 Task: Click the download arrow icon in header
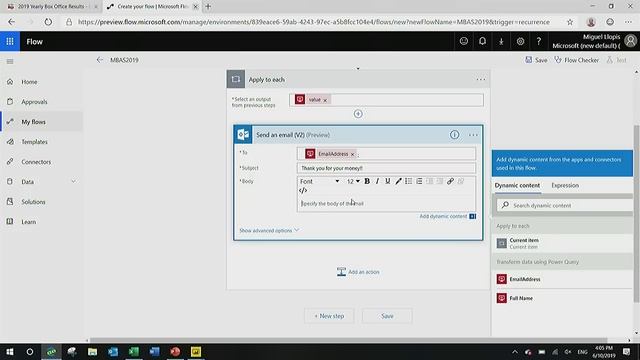tap(501, 41)
